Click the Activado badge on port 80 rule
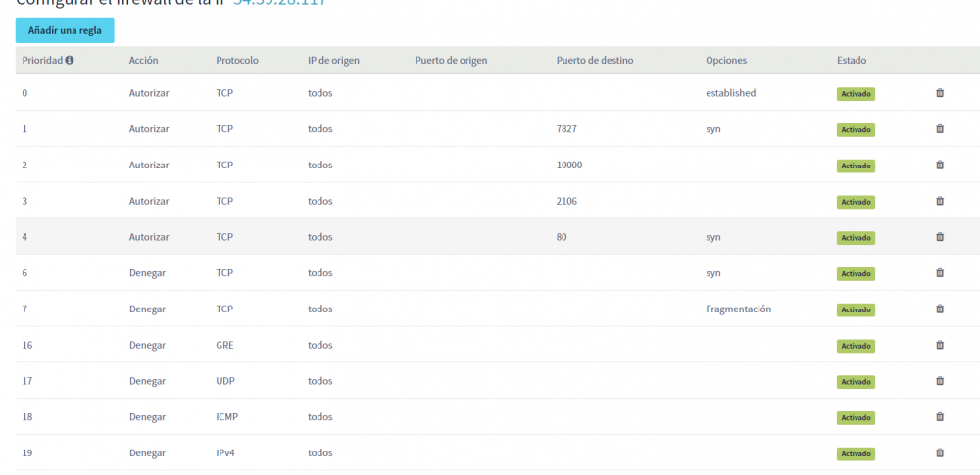This screenshot has width=980, height=475. (856, 238)
